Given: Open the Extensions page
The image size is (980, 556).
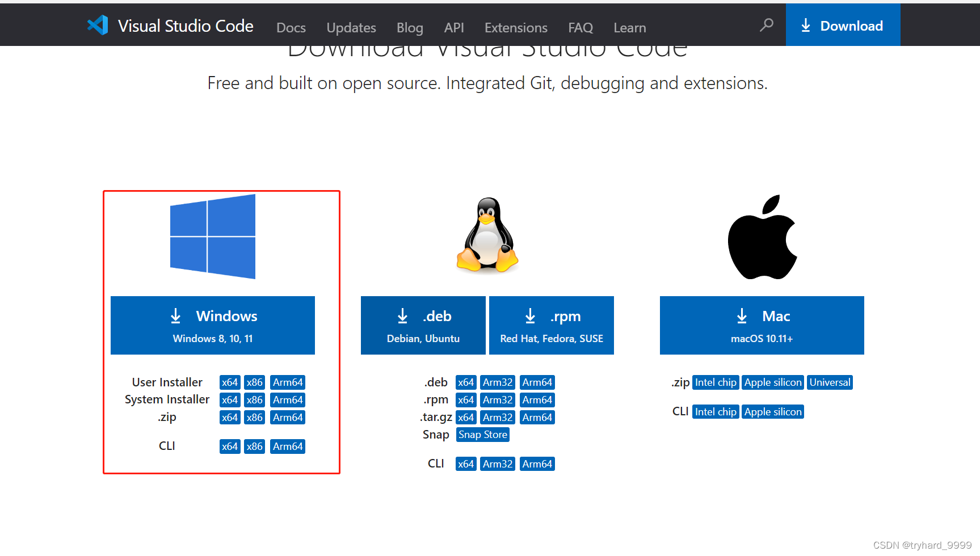Looking at the screenshot, I should coord(516,27).
